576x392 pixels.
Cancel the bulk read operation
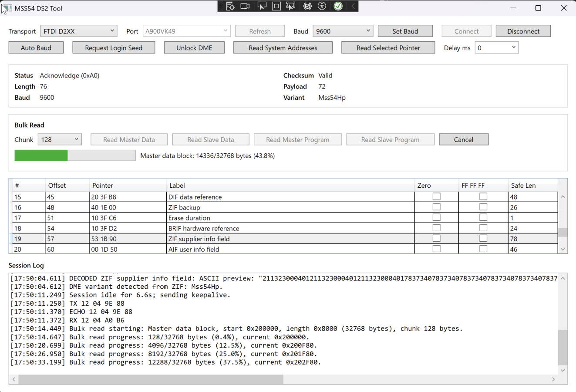[463, 139]
